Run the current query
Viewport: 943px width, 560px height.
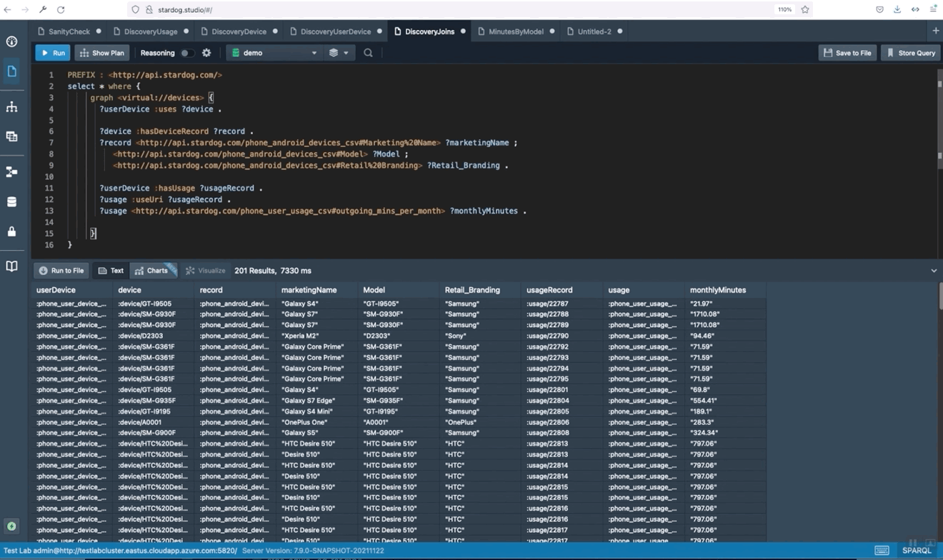point(53,53)
